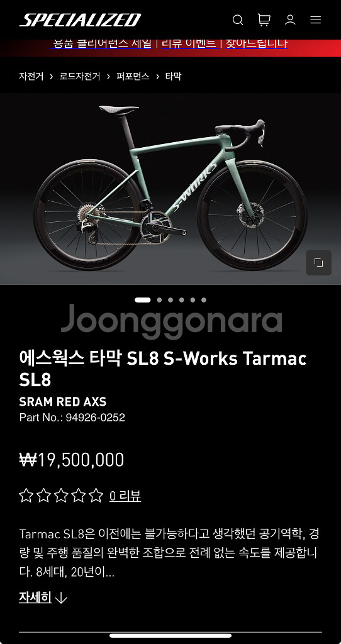Expand the bike image fullscreen icon

point(319,263)
